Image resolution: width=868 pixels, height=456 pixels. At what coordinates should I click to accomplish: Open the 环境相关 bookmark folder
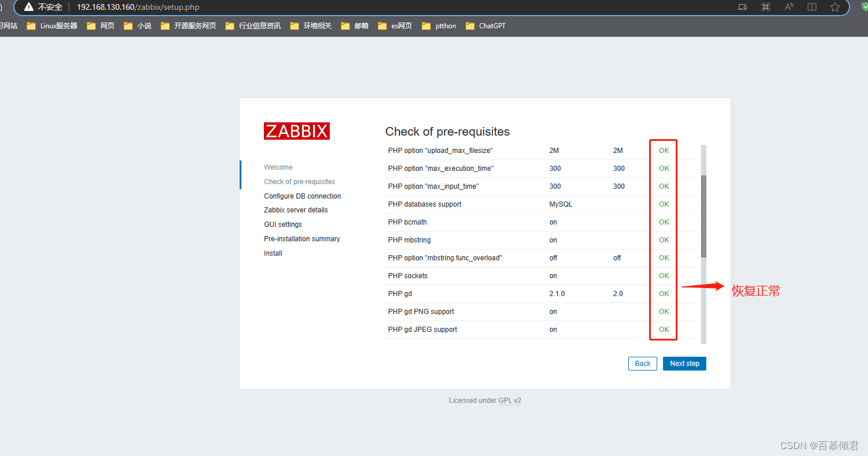tap(311, 26)
